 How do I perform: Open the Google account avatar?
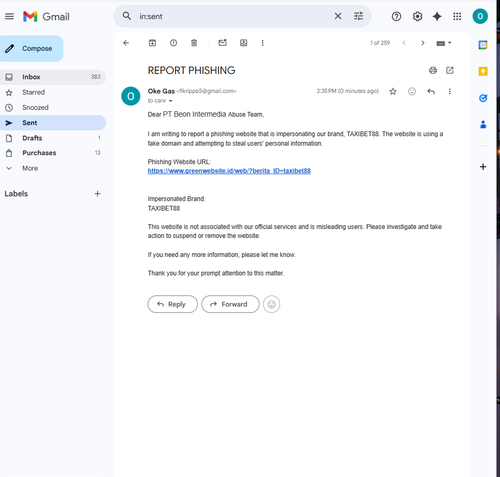tap(480, 16)
